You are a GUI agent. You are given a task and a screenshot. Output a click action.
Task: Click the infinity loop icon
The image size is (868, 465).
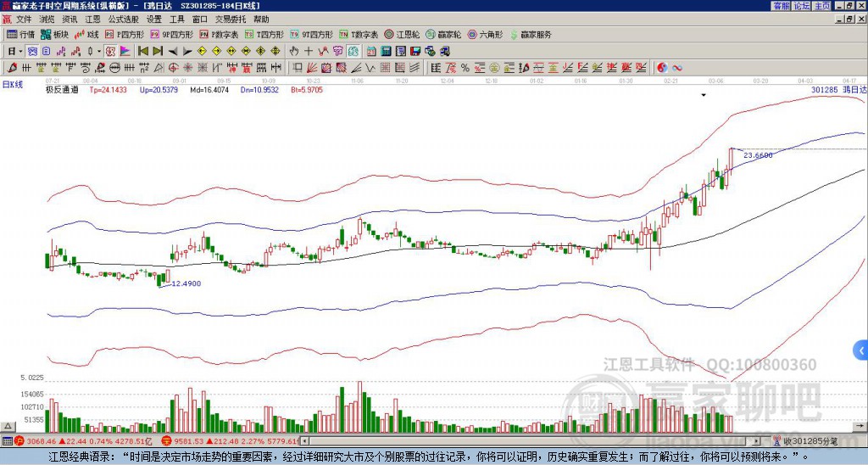(677, 68)
